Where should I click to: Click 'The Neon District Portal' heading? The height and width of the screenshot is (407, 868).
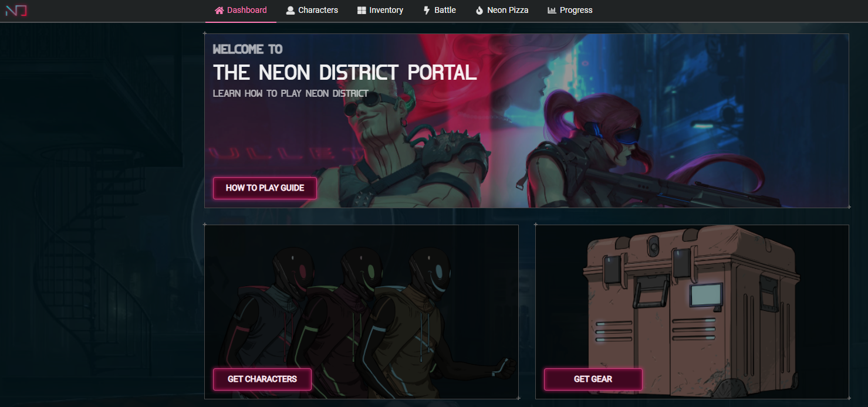pos(345,73)
